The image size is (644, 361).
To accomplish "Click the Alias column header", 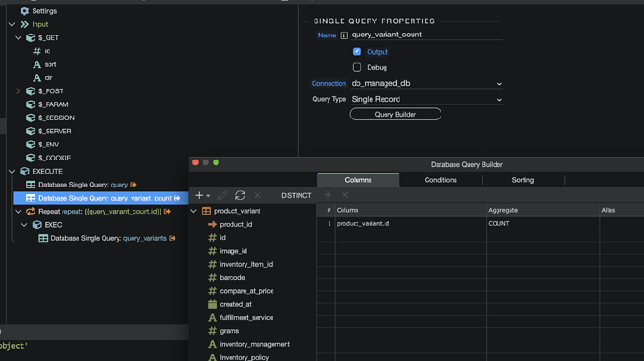I will pyautogui.click(x=609, y=210).
